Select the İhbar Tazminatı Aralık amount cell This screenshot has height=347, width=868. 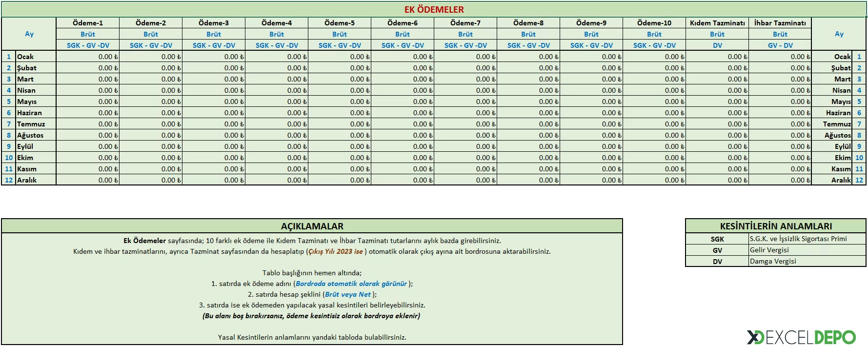click(780, 180)
